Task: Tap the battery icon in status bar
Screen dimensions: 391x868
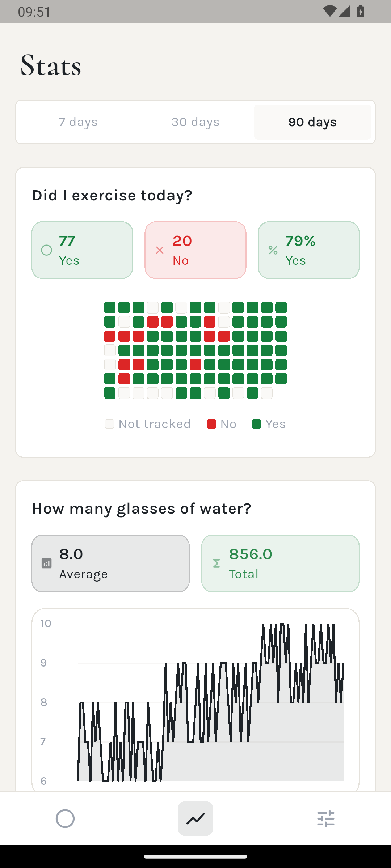Action: pos(361,12)
